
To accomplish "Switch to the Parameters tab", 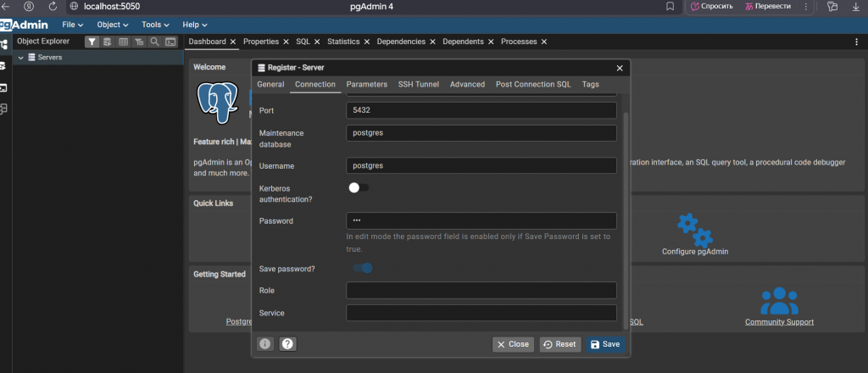I will 366,84.
